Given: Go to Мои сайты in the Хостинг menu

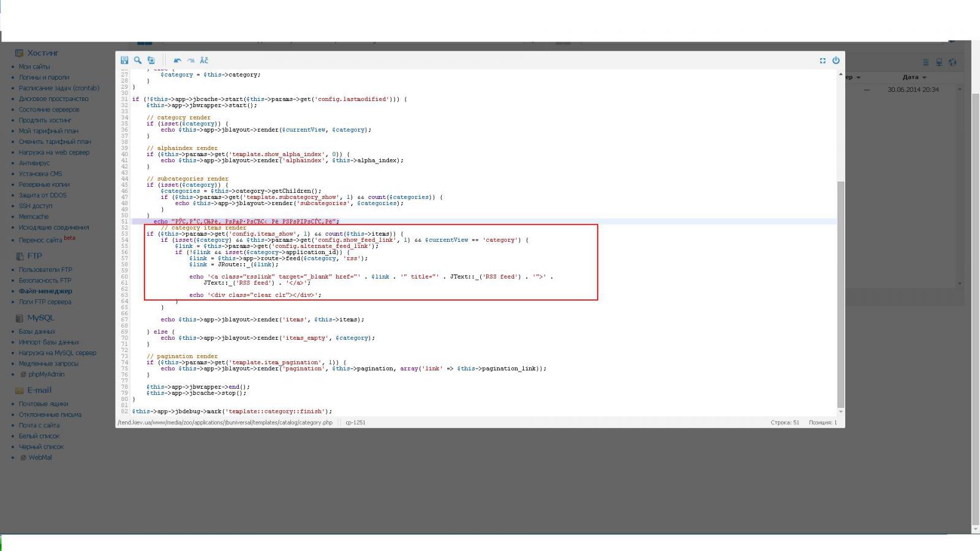Looking at the screenshot, I should (x=34, y=67).
